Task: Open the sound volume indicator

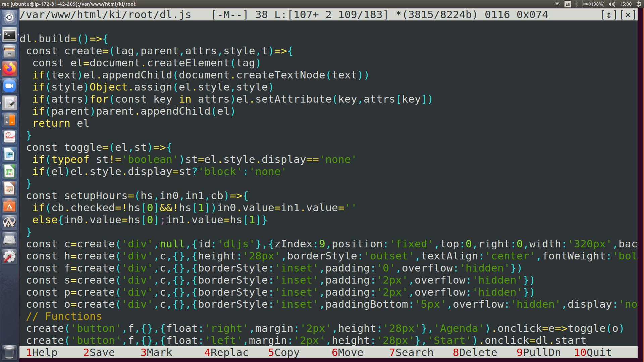Action: (612, 4)
